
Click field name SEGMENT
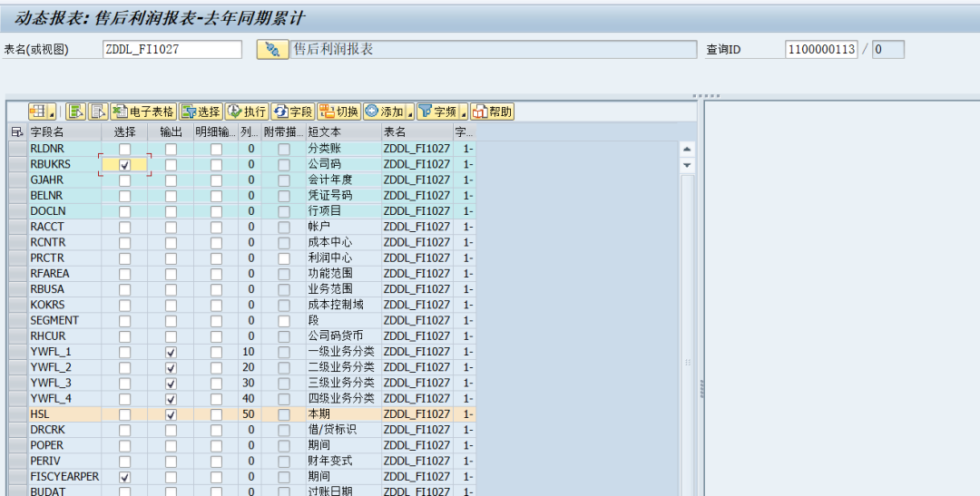pyautogui.click(x=54, y=320)
